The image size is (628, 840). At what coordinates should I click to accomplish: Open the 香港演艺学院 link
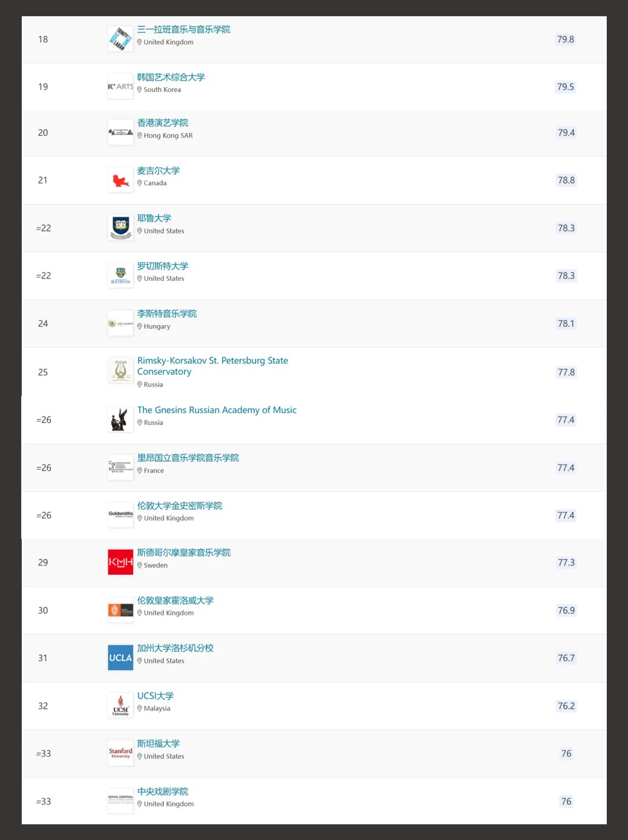pyautogui.click(x=163, y=123)
